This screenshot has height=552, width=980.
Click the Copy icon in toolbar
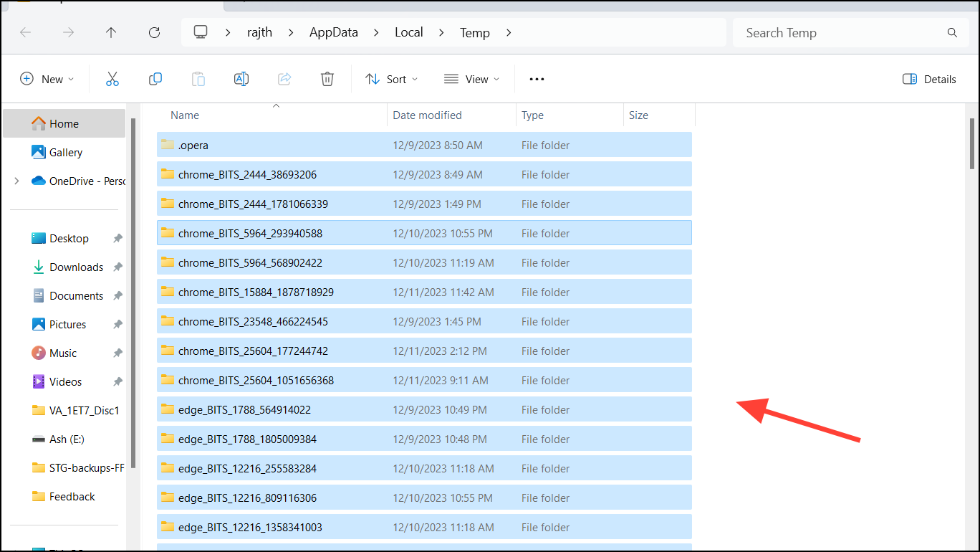[x=155, y=79]
